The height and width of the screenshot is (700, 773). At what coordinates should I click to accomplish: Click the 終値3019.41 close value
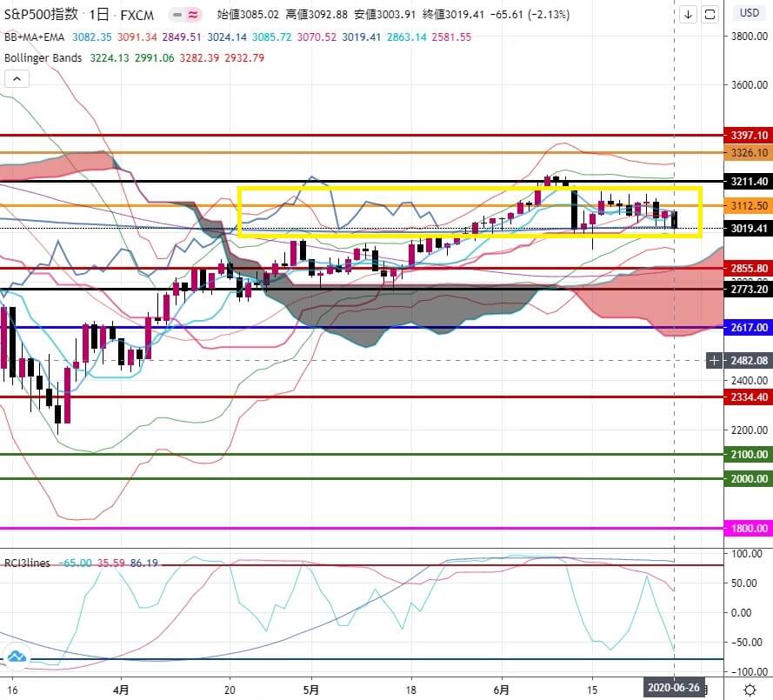click(x=454, y=15)
